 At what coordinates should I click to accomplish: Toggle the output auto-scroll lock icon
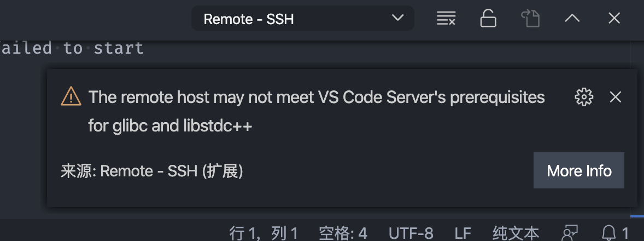tap(488, 19)
